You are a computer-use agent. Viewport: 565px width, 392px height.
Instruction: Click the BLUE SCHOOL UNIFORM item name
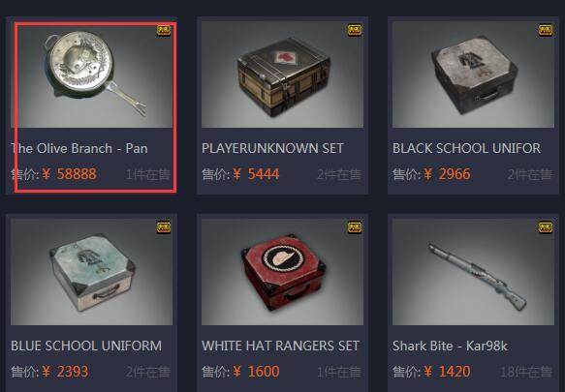[86, 346]
